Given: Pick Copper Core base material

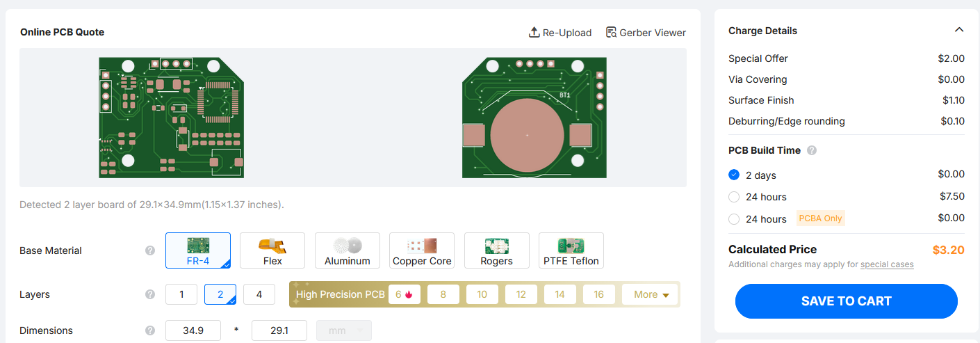Looking at the screenshot, I should [x=422, y=250].
